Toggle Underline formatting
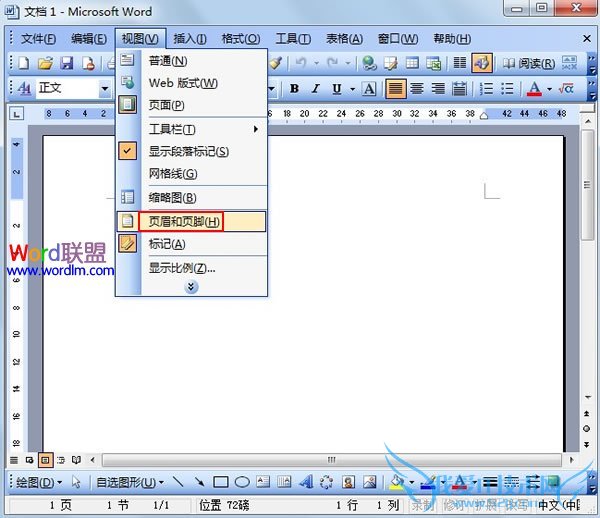 pyautogui.click(x=337, y=89)
